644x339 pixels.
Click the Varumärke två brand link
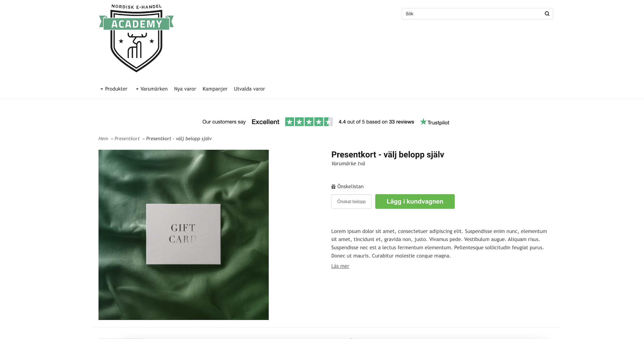click(x=348, y=164)
